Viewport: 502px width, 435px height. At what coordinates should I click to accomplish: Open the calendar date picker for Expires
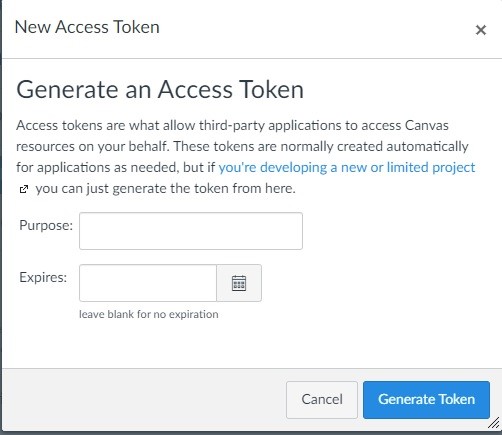(239, 283)
